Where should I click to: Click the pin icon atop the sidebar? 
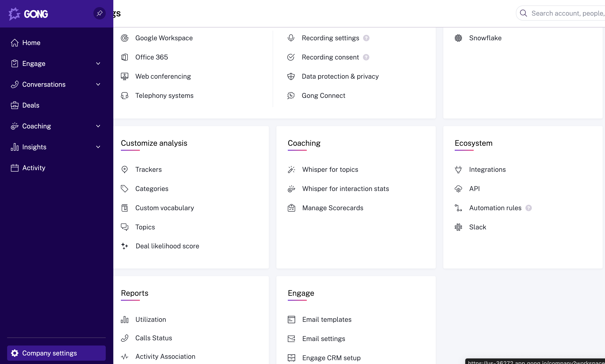(x=99, y=13)
